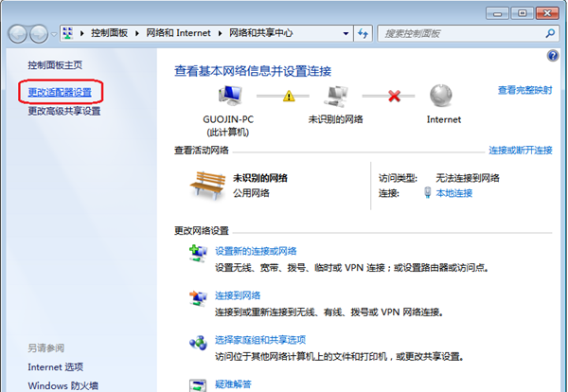The width and height of the screenshot is (568, 392).
Task: Click the magnifier search icon
Action: coord(550,33)
